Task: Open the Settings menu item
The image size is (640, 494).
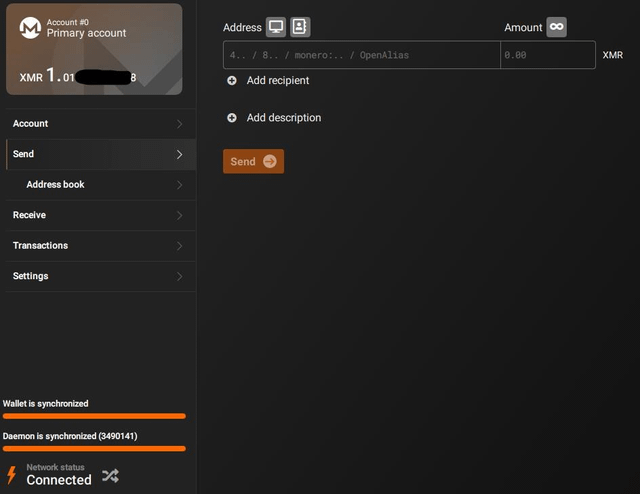Action: point(101,276)
